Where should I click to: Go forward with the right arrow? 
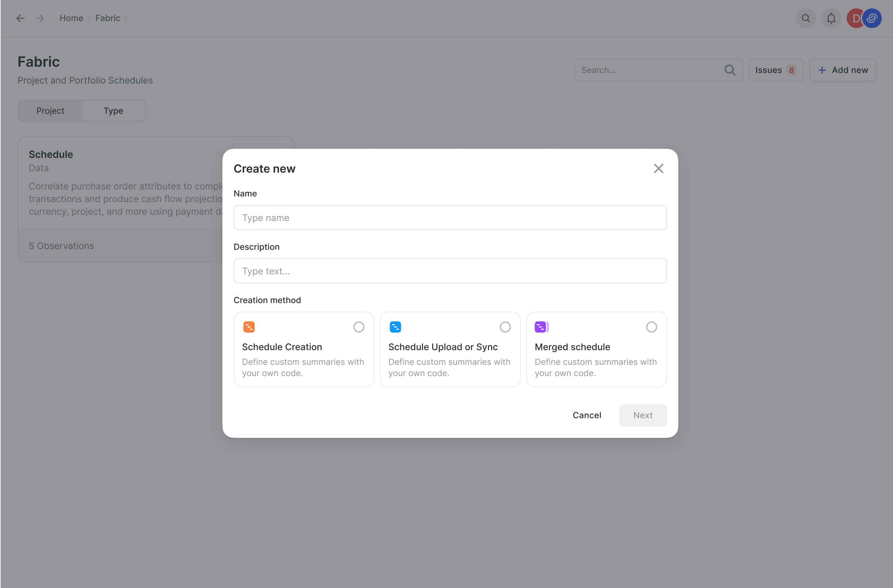[40, 18]
